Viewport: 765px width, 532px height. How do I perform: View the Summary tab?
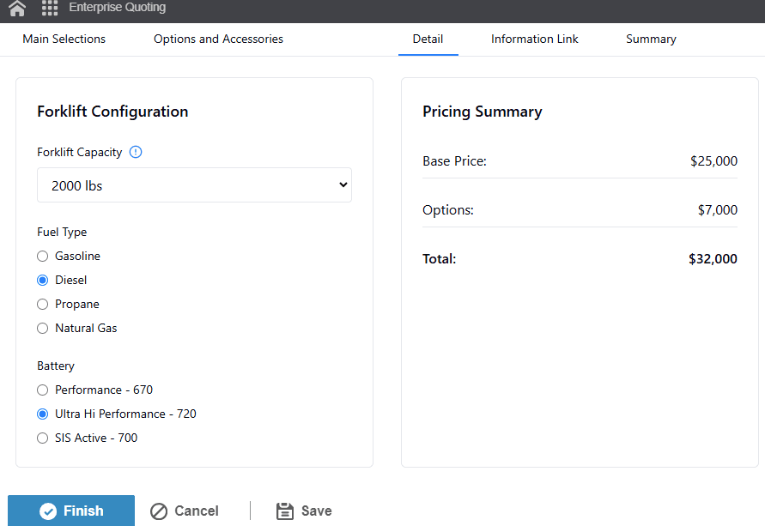click(650, 39)
